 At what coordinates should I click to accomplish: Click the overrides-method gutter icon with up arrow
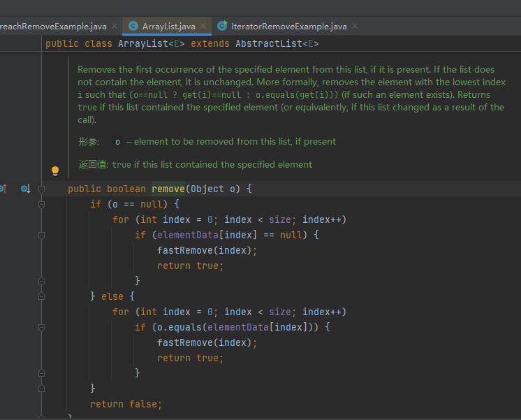click(2, 189)
